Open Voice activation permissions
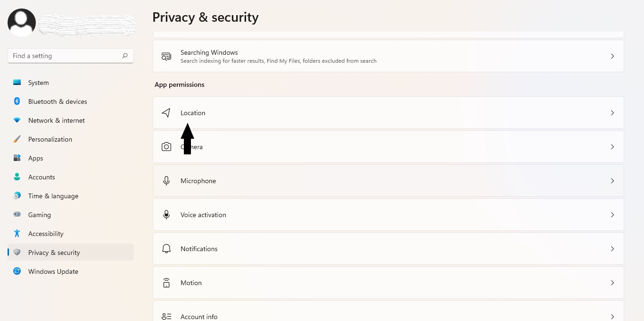The image size is (644, 321). (x=203, y=215)
